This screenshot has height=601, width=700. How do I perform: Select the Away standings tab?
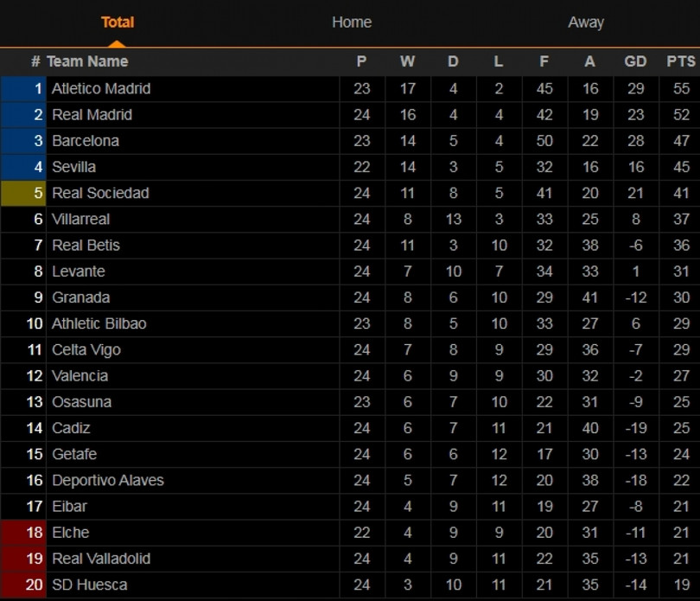[585, 22]
